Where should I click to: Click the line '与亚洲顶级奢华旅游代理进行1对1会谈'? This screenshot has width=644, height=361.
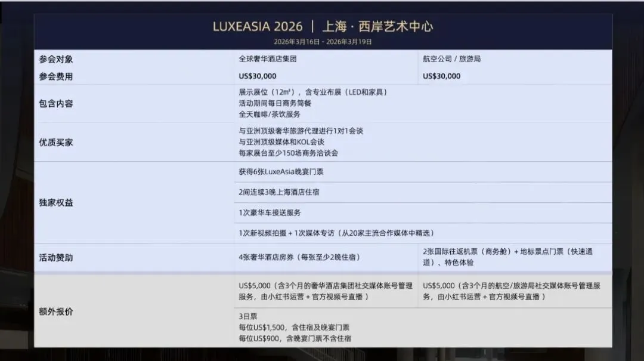tap(301, 131)
